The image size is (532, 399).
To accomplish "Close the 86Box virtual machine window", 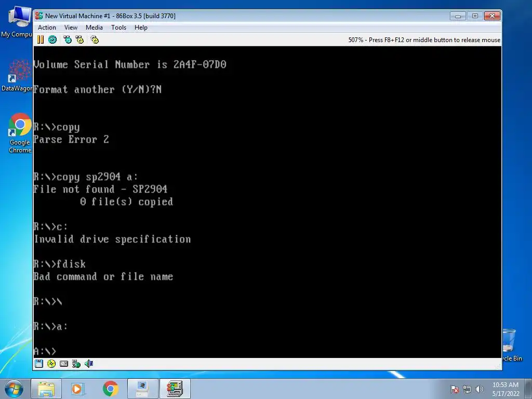I will [x=492, y=16].
